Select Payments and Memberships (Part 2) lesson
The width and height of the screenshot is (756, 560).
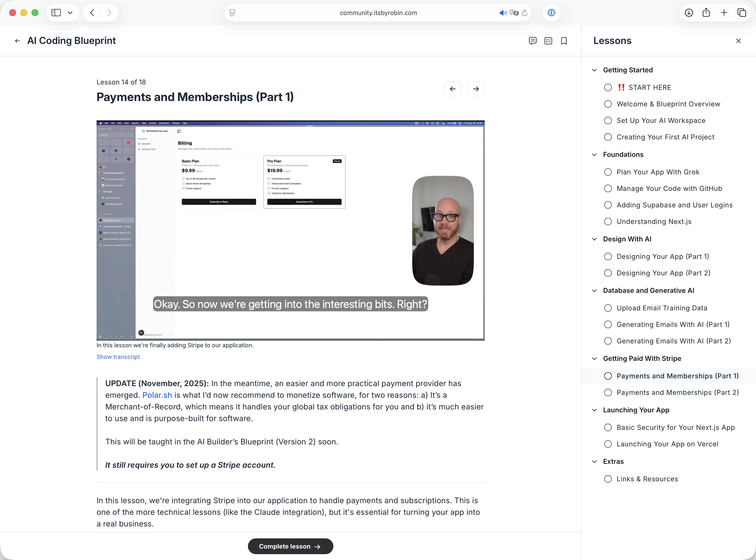(x=678, y=392)
